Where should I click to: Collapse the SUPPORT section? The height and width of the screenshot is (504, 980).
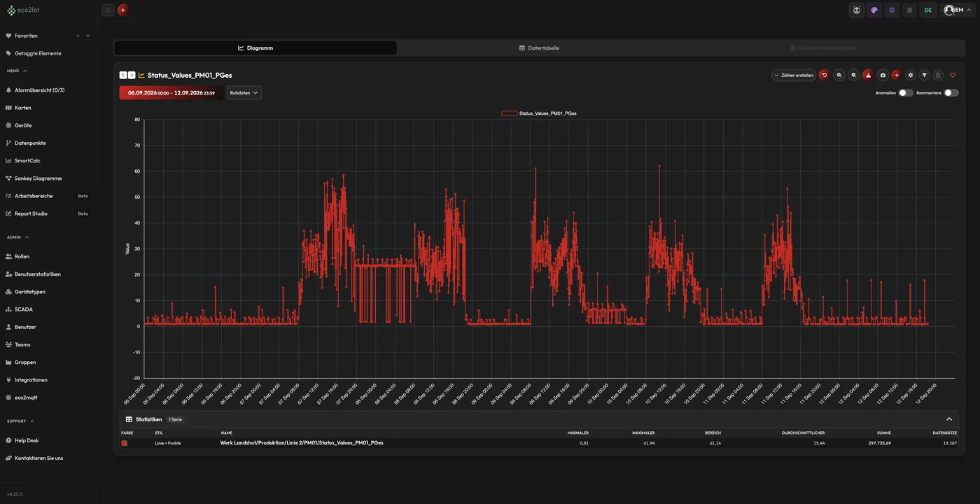(x=32, y=421)
